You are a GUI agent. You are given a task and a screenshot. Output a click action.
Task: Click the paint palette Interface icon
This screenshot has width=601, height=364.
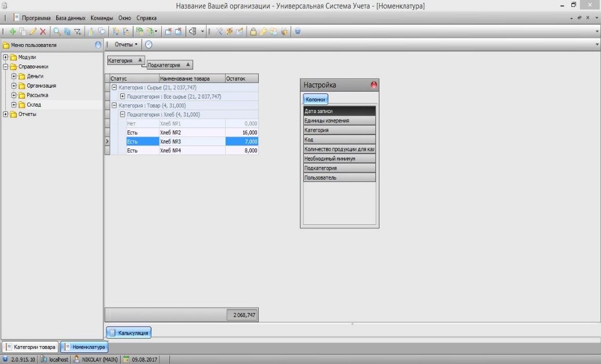(x=229, y=32)
